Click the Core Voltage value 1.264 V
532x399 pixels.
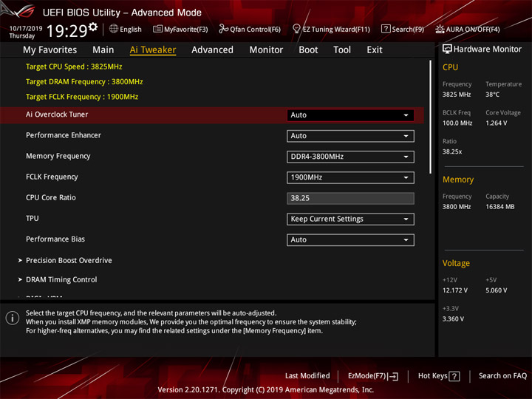tap(497, 123)
